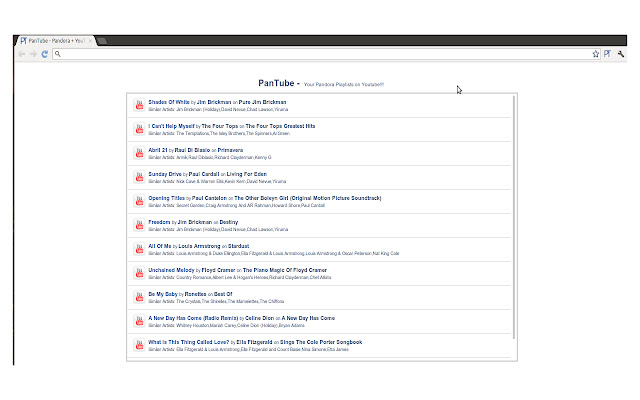Open artist link Ronettes
This screenshot has width=640, height=400.
[196, 294]
